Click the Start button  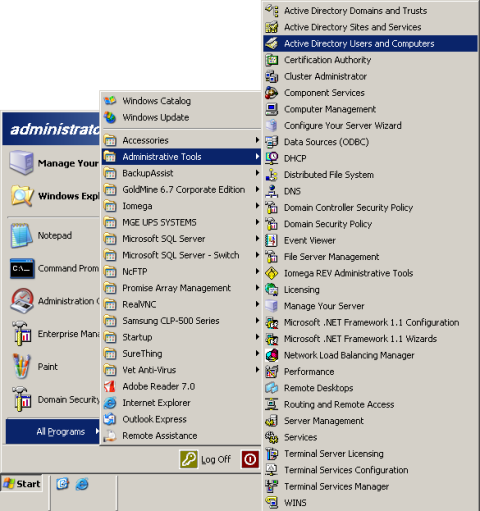tap(22, 483)
